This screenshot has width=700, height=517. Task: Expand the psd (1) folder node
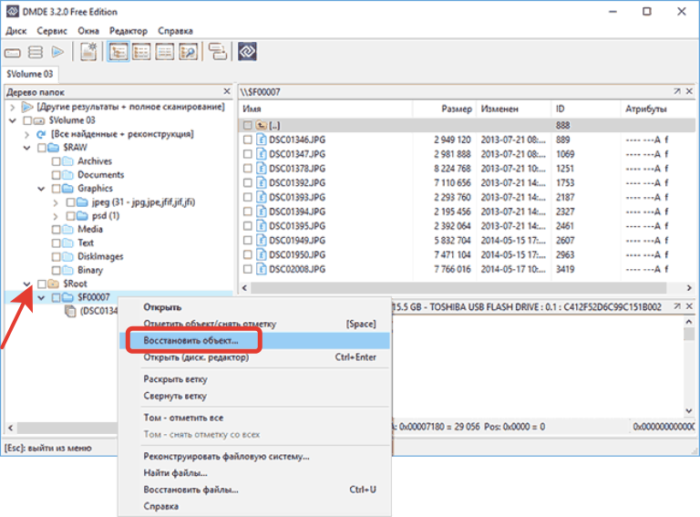click(x=55, y=216)
